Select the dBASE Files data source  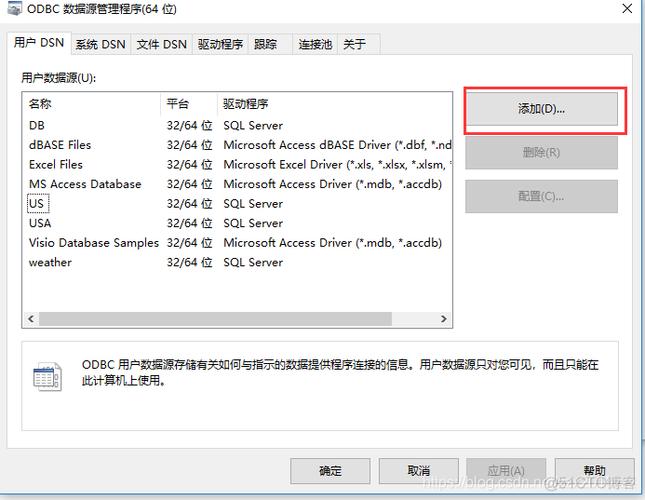[x=237, y=145]
